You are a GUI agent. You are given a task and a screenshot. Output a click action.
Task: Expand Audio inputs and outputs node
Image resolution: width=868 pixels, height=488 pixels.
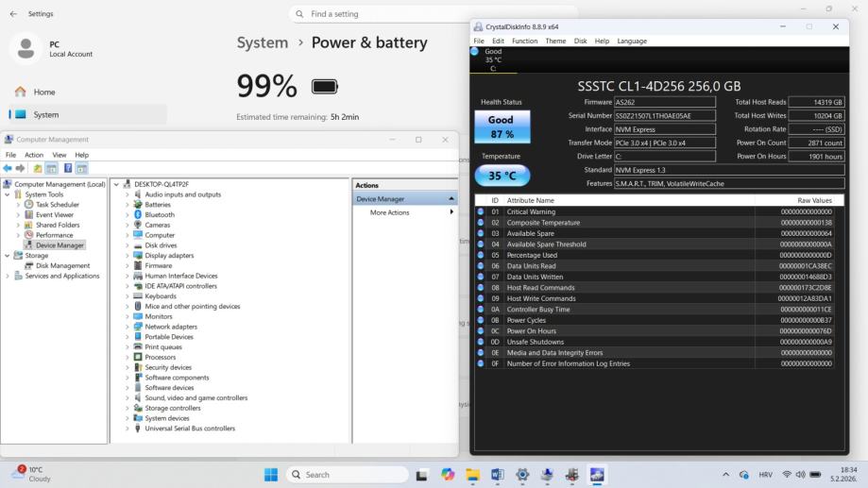(x=127, y=194)
